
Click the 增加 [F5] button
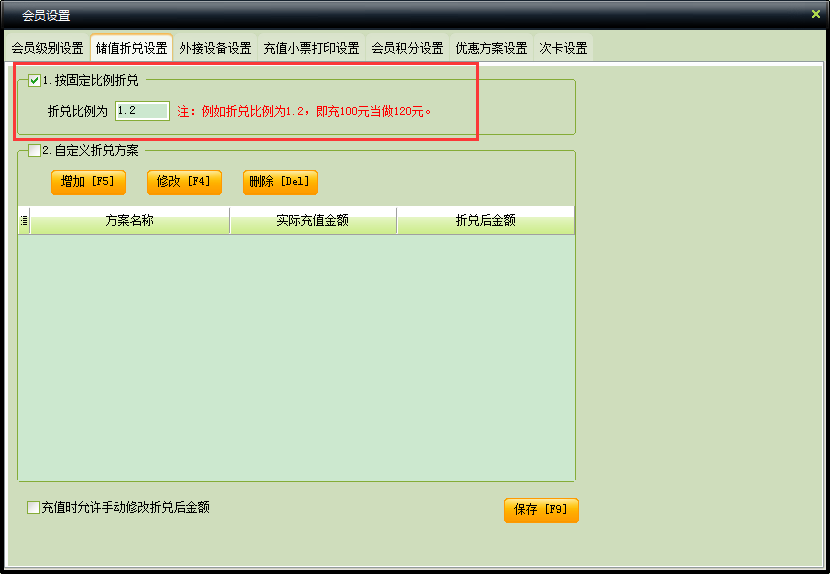pyautogui.click(x=88, y=182)
